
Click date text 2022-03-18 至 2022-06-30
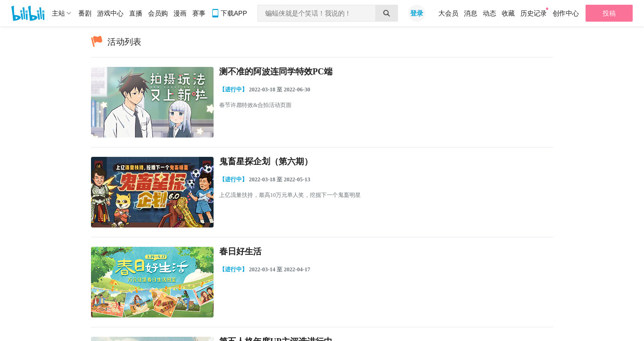tap(280, 89)
